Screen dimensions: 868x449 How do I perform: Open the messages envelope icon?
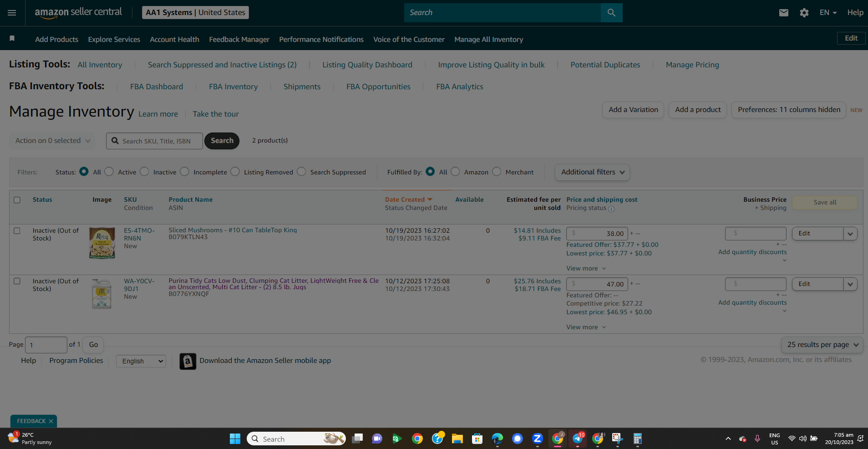tap(783, 13)
